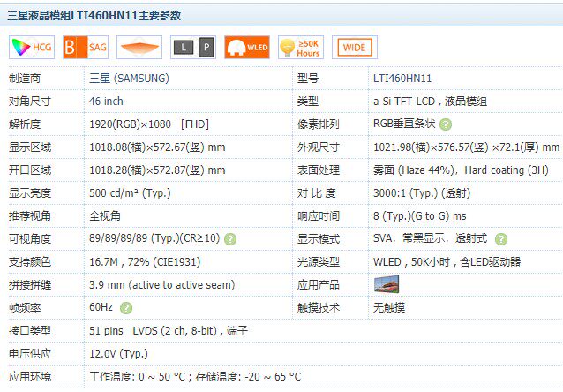Click the 触摸技术 row label

point(319,307)
